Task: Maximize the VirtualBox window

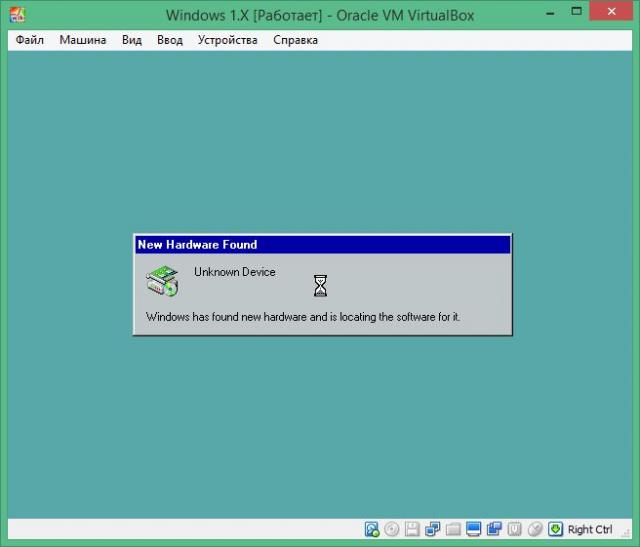Action: pyautogui.click(x=576, y=12)
